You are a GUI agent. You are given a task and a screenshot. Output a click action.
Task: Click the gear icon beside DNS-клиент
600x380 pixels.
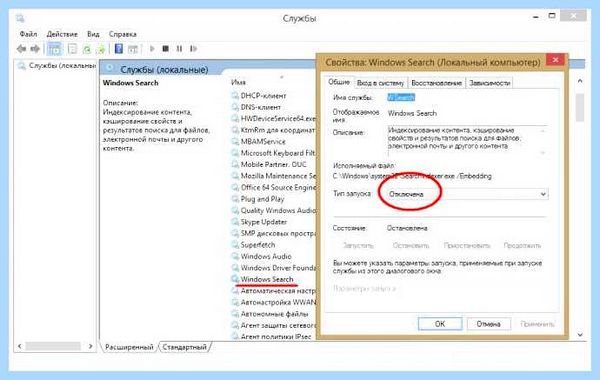click(235, 107)
